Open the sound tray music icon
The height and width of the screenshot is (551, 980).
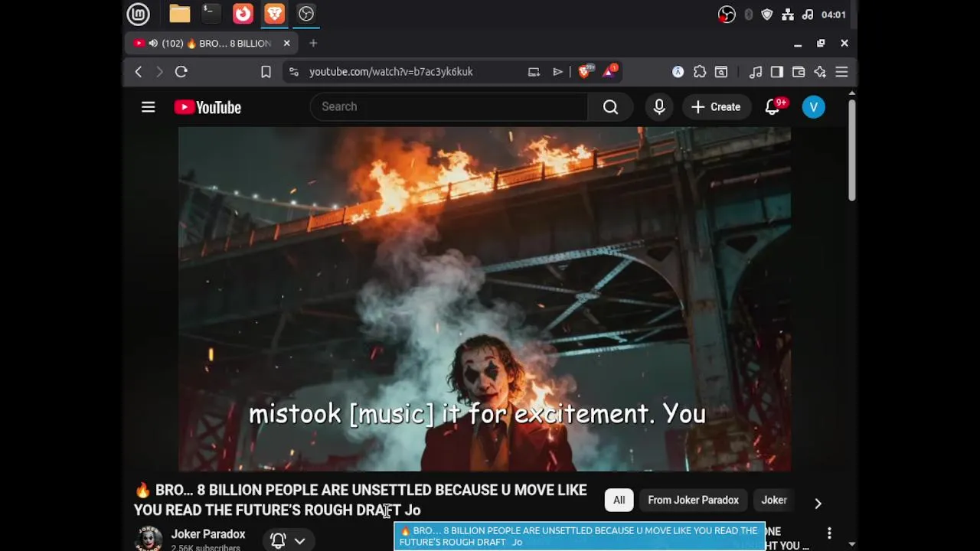[808, 15]
